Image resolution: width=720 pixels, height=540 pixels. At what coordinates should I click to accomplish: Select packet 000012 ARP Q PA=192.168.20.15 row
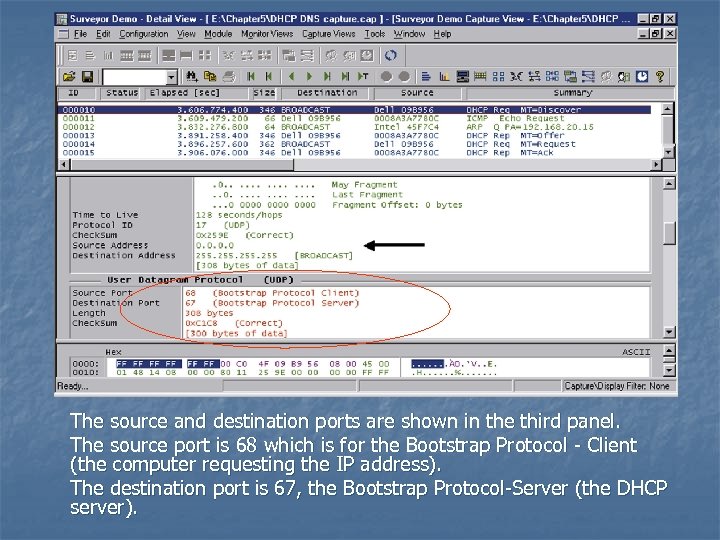[x=354, y=127]
